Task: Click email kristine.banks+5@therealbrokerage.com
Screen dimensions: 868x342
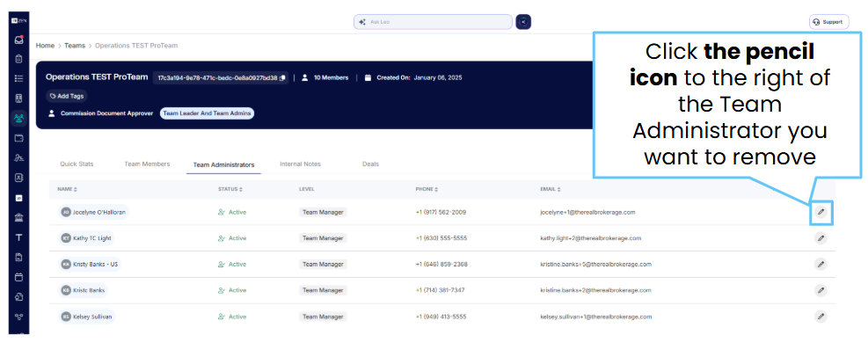Action: click(x=595, y=264)
